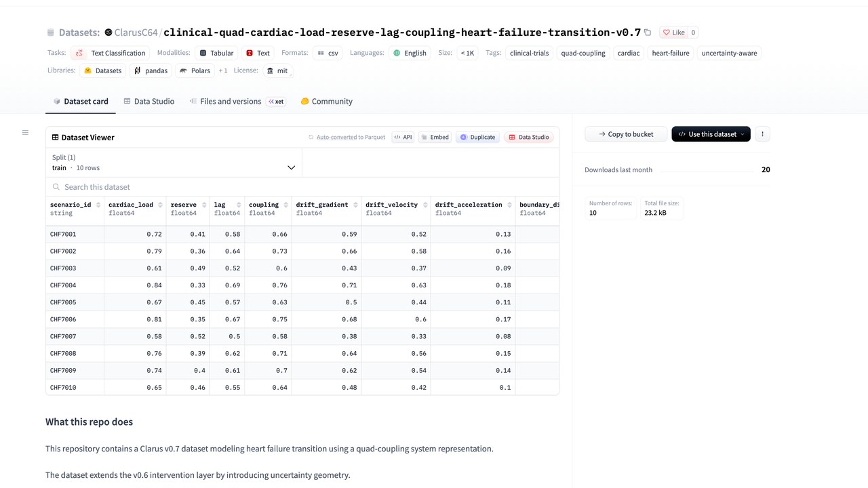868x488 pixels.
Task: Sort by the scenario_id column
Action: point(98,205)
